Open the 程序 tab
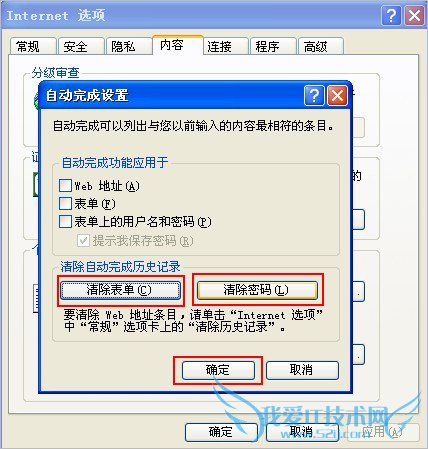Screen dimensions: 428x449 coord(273,46)
